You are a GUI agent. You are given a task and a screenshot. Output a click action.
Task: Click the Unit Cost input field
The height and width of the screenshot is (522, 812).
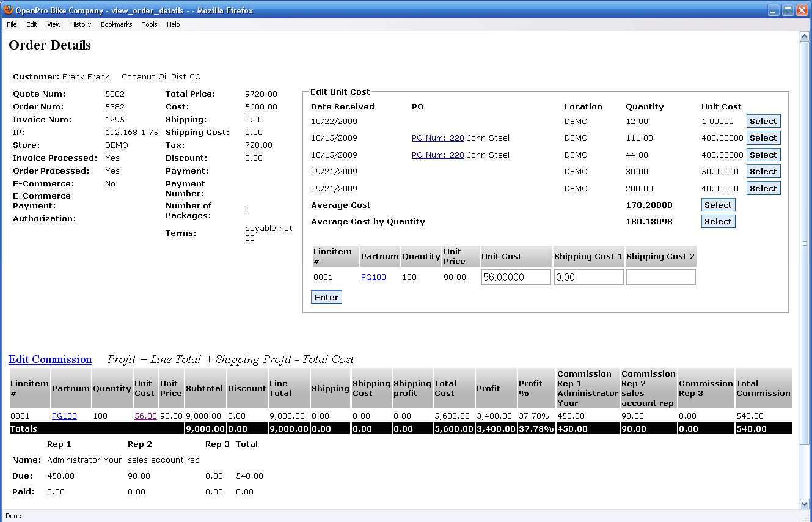click(516, 277)
